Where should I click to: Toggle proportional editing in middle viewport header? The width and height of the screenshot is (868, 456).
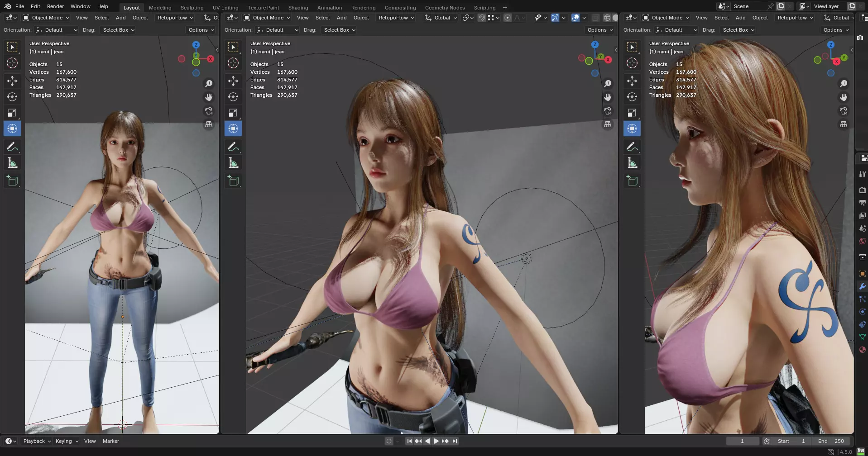point(508,18)
